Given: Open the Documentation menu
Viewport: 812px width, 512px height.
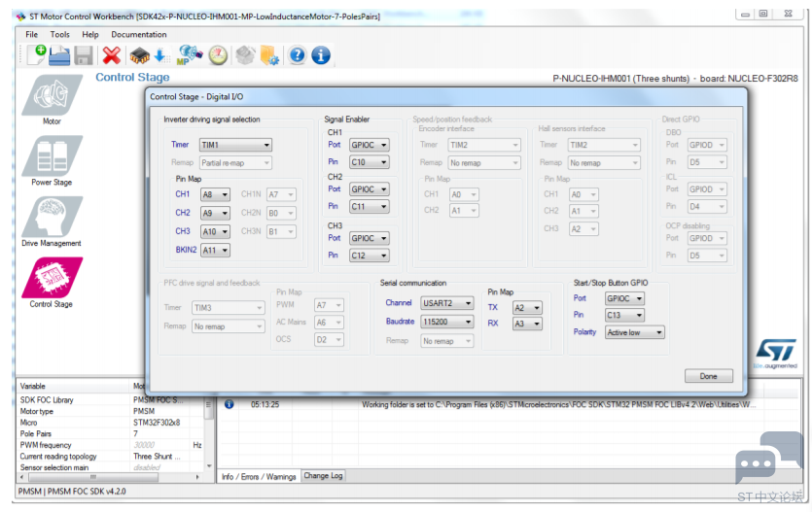Looking at the screenshot, I should coord(139,35).
